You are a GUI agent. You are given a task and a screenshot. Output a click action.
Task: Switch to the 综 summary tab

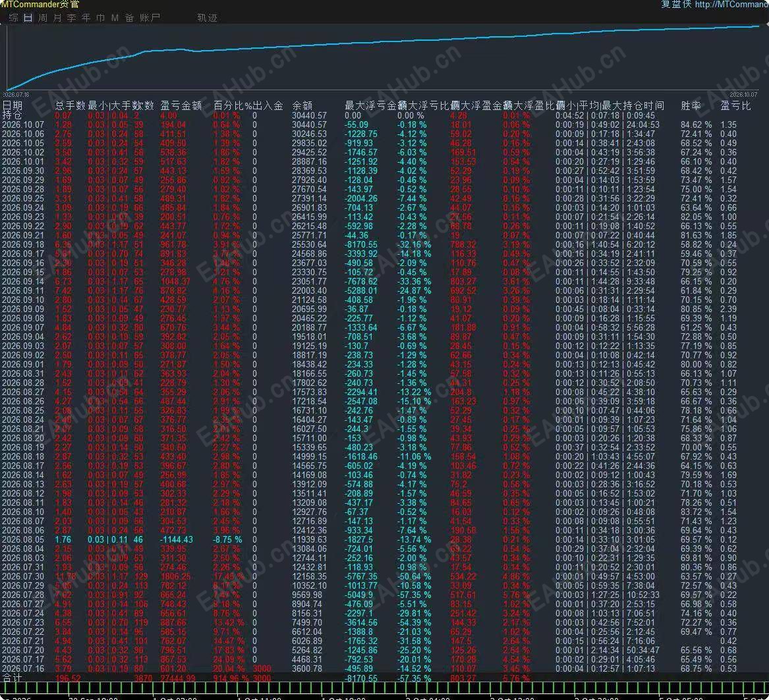click(14, 18)
